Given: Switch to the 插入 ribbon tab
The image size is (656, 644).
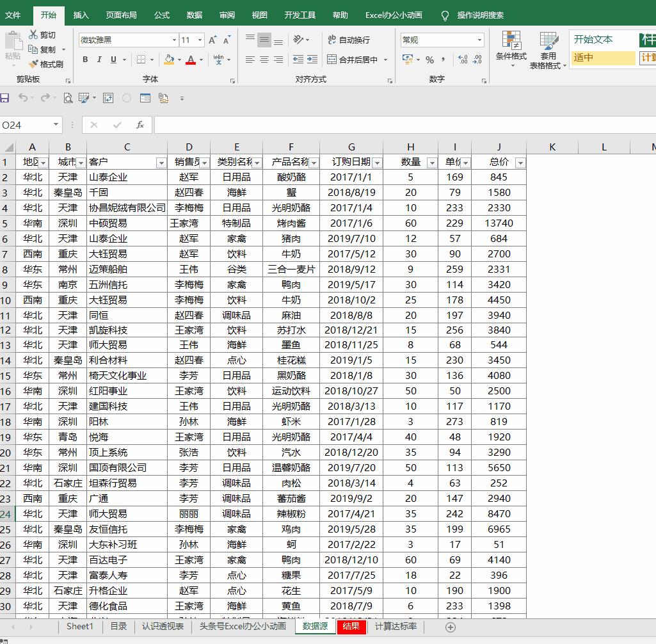Looking at the screenshot, I should click(81, 15).
